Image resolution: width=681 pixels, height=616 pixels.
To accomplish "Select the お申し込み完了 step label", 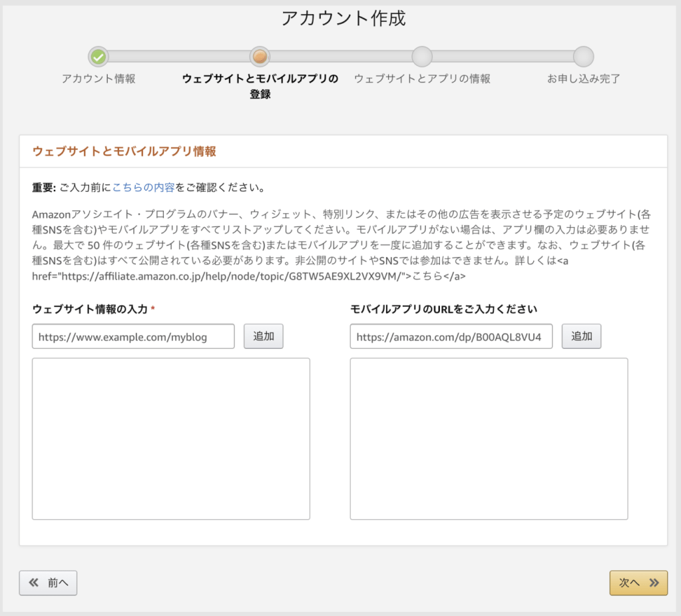I will point(583,79).
